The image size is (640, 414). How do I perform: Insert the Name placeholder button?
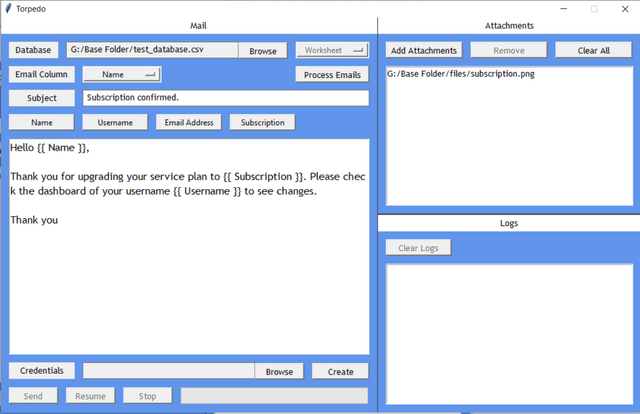42,122
